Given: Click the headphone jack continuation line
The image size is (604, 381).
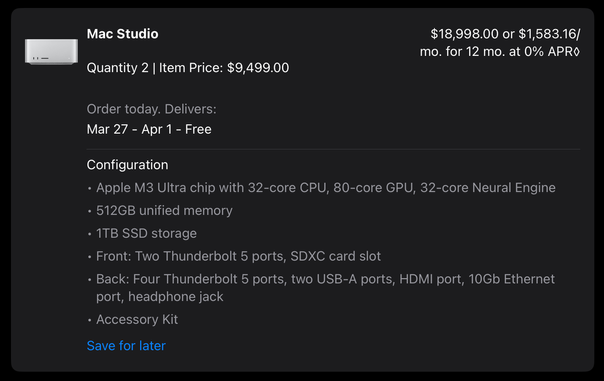Looking at the screenshot, I should [159, 297].
